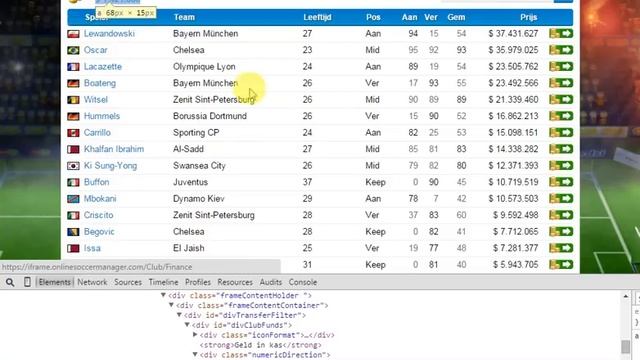The image size is (640, 360).
Task: Open the Mbokani player link
Action: pos(100,199)
